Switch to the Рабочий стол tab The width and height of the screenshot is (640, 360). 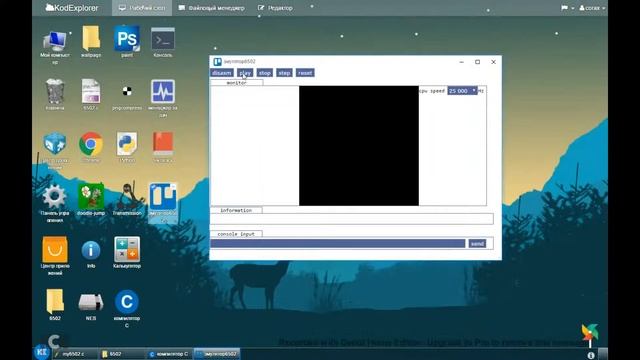[x=142, y=8]
